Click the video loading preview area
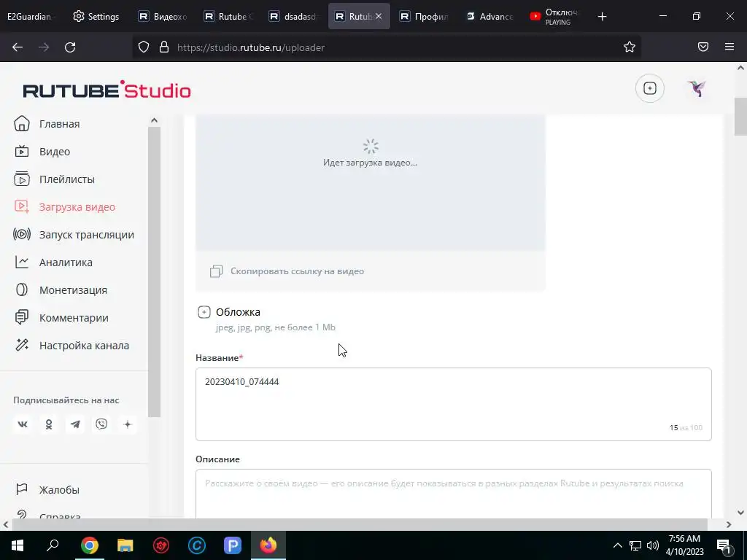This screenshot has width=747, height=560. 370,182
